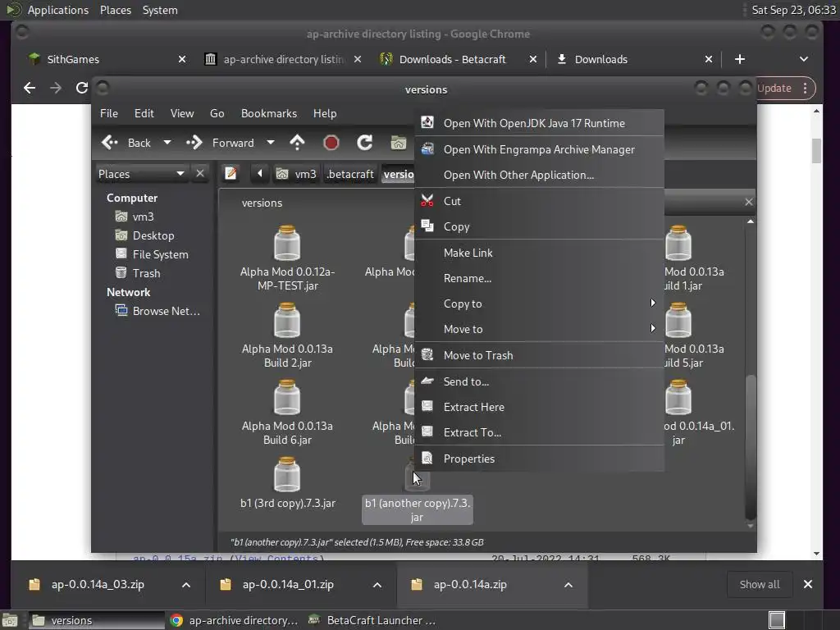
Task: Choose Extract To...
Action: tap(540, 432)
